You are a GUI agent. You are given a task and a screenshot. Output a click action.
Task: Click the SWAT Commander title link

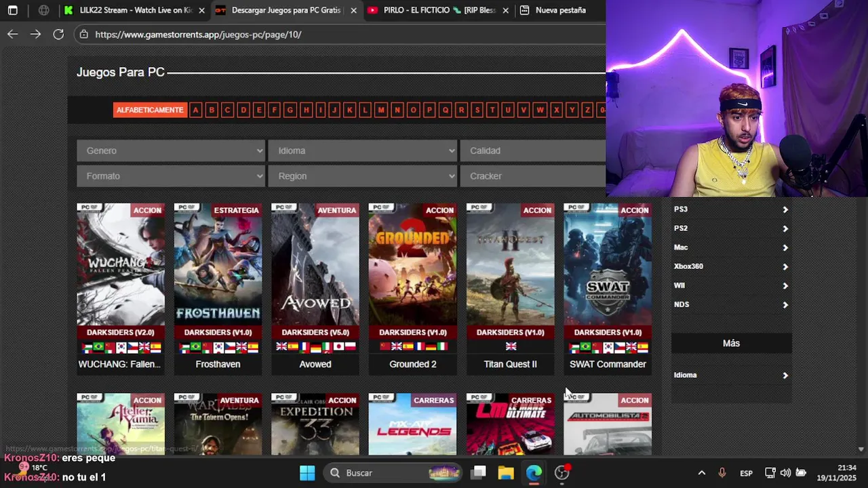tap(608, 364)
